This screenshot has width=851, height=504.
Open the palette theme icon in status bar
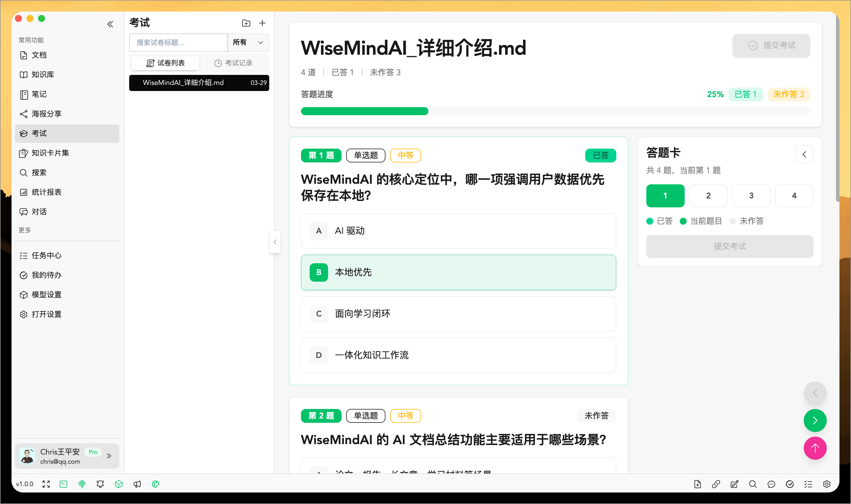coord(156,484)
